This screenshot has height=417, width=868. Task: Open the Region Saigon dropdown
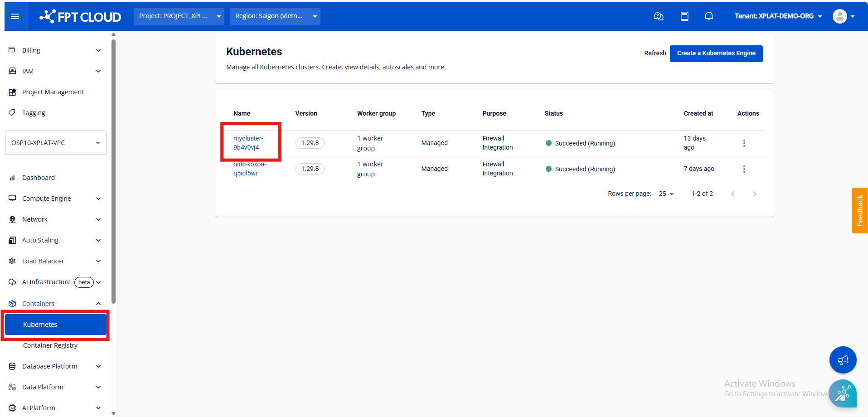click(x=275, y=16)
